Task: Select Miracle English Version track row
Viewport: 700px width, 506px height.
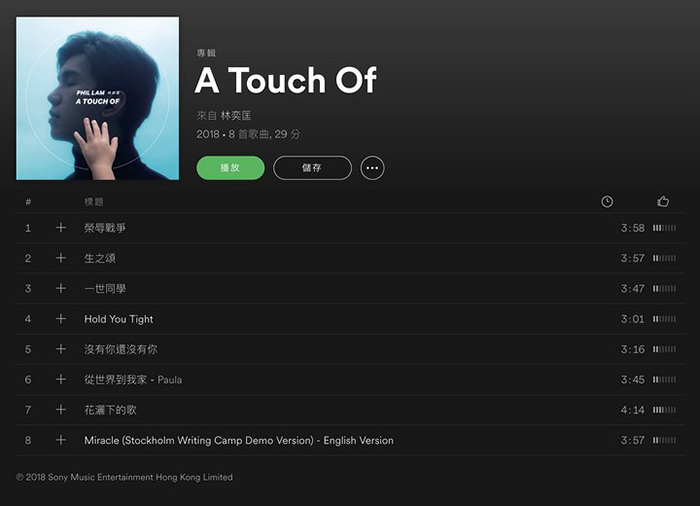Action: pos(350,440)
